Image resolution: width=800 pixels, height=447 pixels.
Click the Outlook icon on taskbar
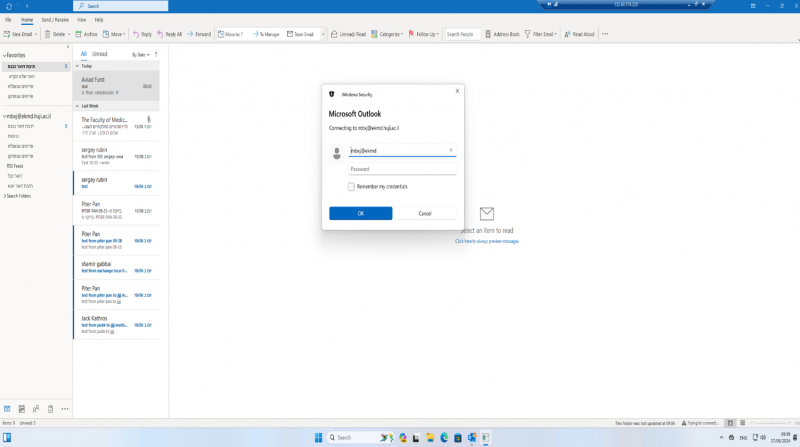pyautogui.click(x=471, y=438)
